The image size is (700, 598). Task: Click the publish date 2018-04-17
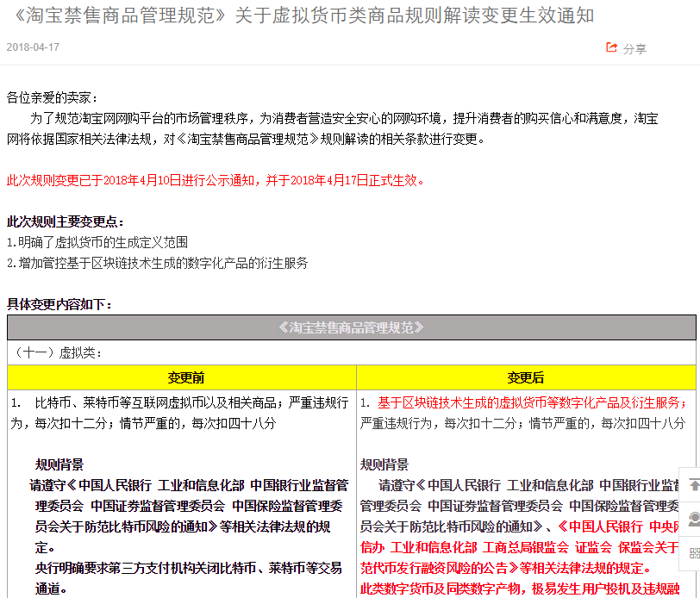33,47
